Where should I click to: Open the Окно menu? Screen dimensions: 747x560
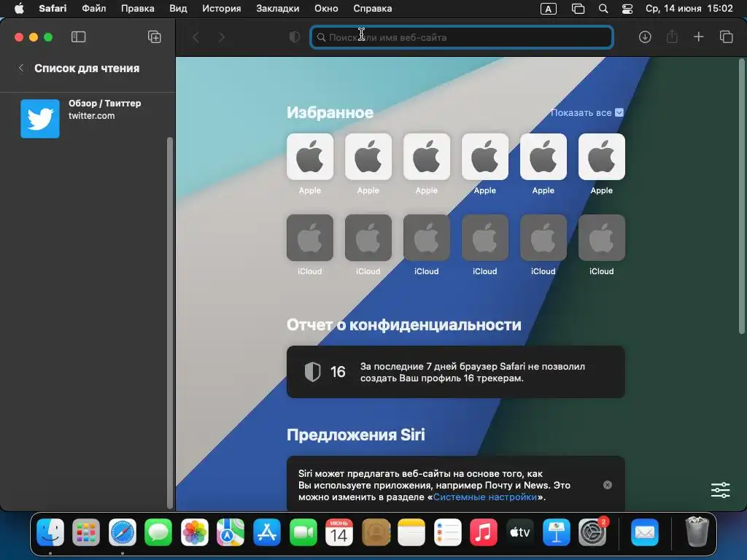pyautogui.click(x=326, y=9)
